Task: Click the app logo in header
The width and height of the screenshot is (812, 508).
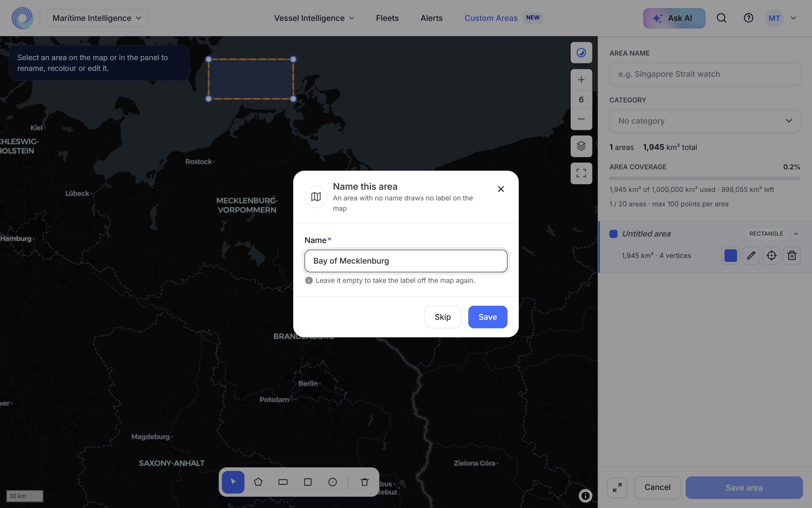Action: [22, 18]
